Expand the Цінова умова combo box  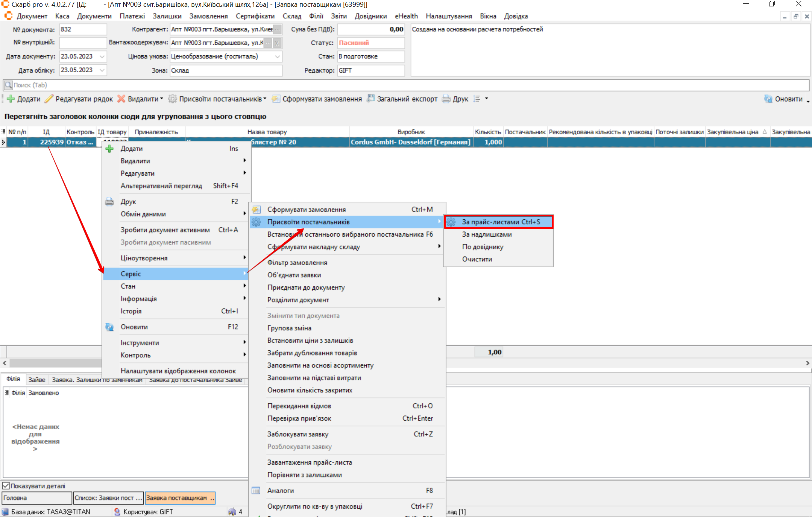click(x=277, y=56)
